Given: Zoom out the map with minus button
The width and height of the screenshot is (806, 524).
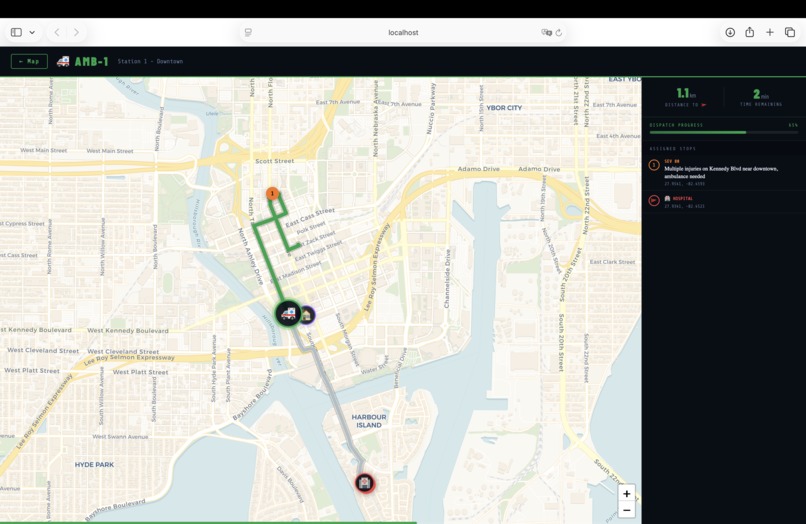Looking at the screenshot, I should point(627,510).
